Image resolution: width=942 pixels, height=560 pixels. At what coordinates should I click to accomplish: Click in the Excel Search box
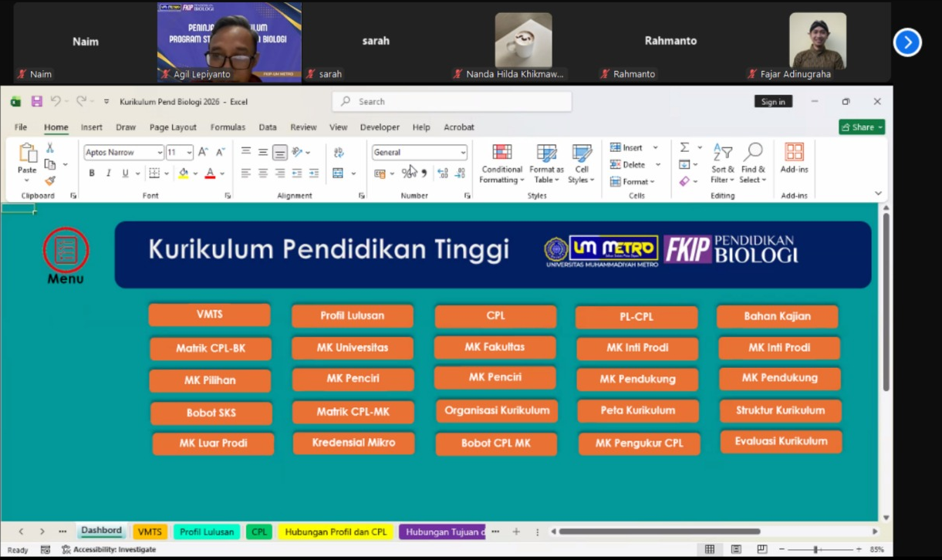pyautogui.click(x=455, y=102)
